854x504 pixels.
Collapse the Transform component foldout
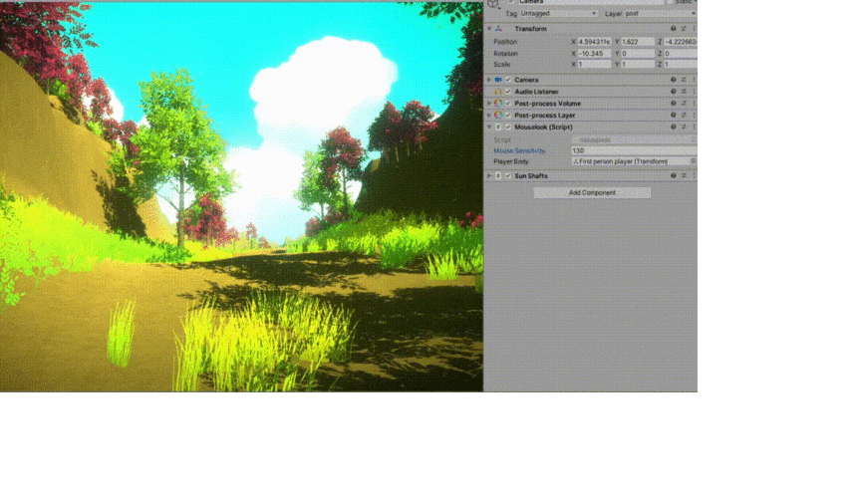coord(489,28)
